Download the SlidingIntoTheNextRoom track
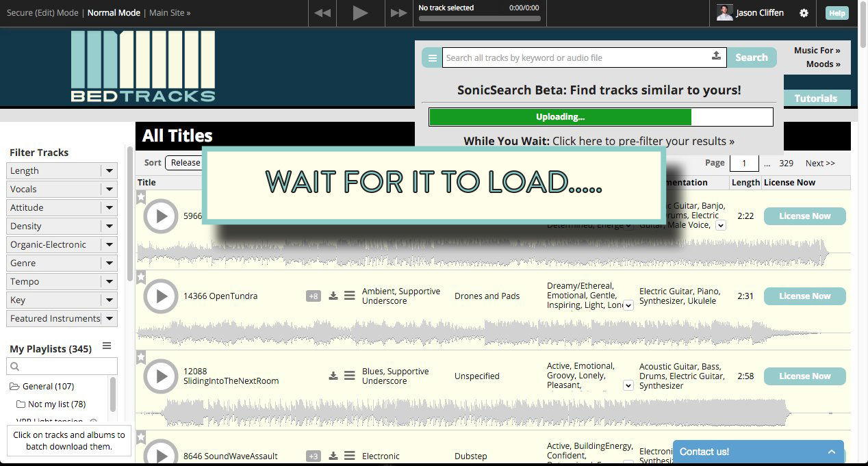 pos(333,376)
